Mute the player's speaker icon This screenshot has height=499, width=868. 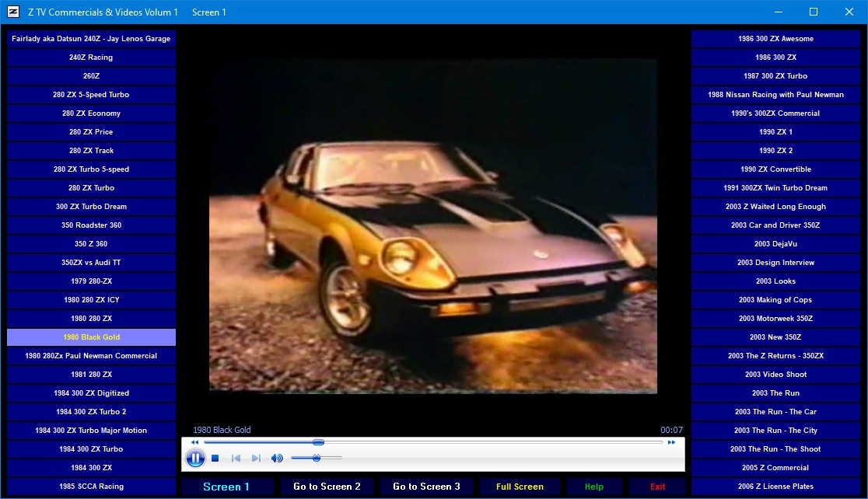point(277,458)
